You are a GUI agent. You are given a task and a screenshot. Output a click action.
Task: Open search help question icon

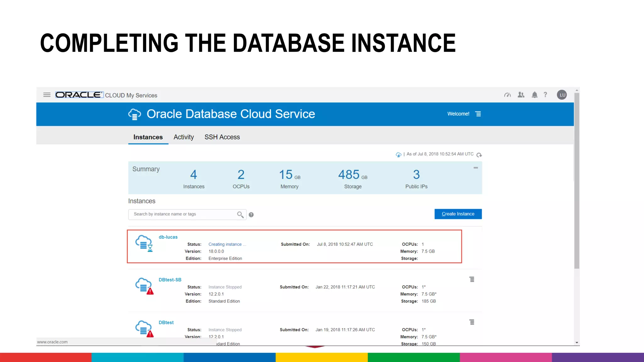(251, 215)
